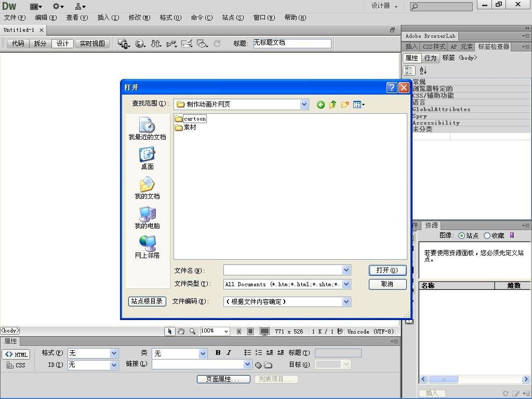
Task: Click the Page Properties button
Action: click(x=223, y=379)
